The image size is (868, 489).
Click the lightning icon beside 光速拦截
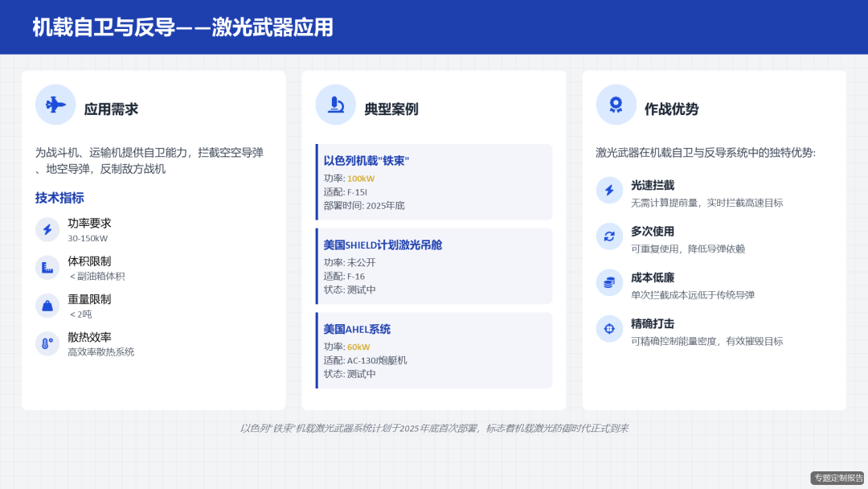609,191
